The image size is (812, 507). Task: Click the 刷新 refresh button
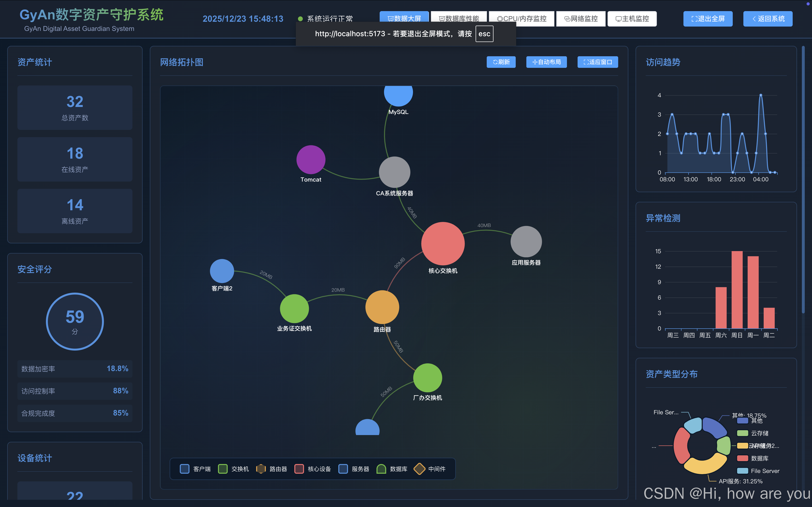(501, 62)
